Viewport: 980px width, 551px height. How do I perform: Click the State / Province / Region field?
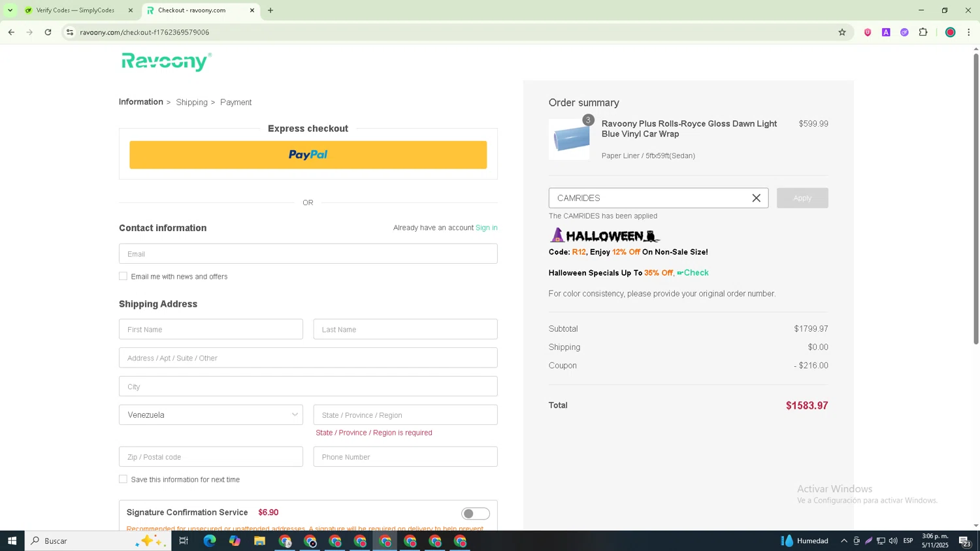[x=405, y=415]
